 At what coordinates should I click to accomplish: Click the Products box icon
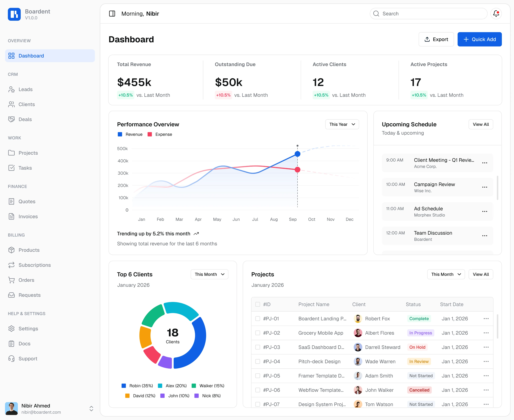[11, 250]
